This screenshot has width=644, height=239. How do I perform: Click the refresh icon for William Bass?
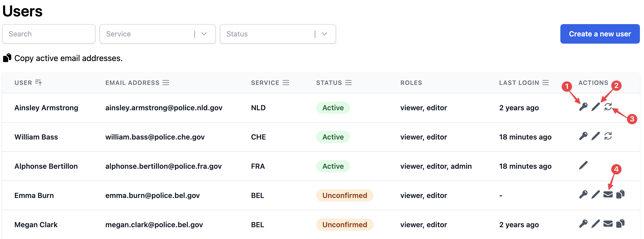click(x=608, y=137)
